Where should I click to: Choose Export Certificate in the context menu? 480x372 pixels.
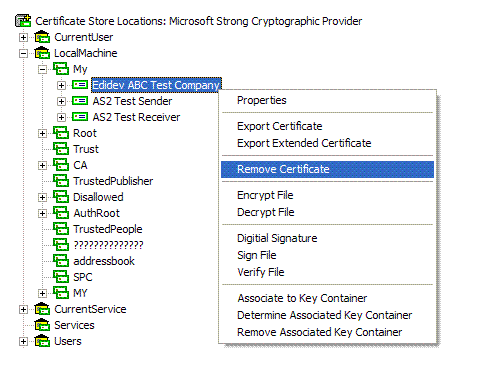click(327, 126)
